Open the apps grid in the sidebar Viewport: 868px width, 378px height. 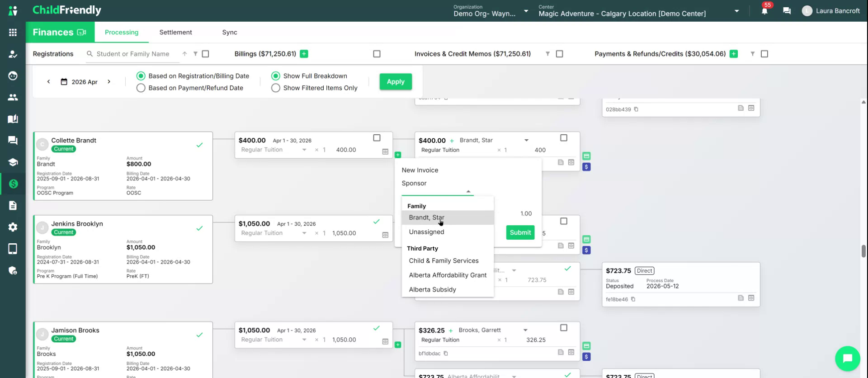point(13,33)
